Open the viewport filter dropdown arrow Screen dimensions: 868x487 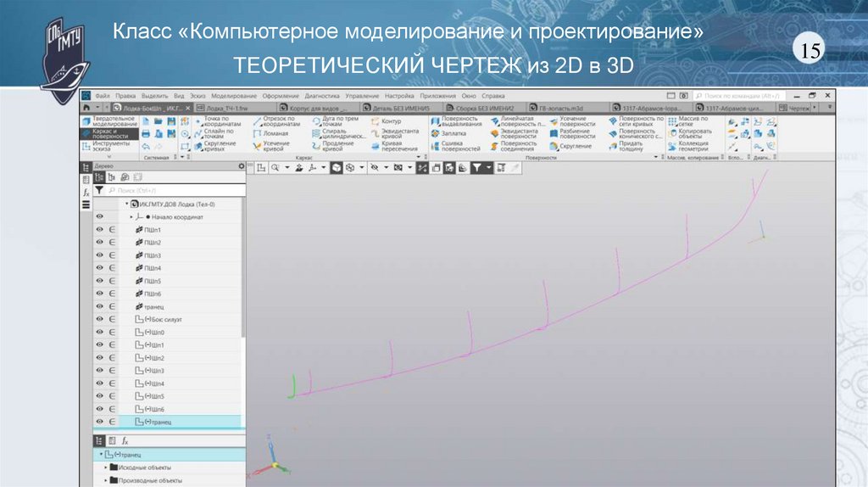[x=489, y=167]
